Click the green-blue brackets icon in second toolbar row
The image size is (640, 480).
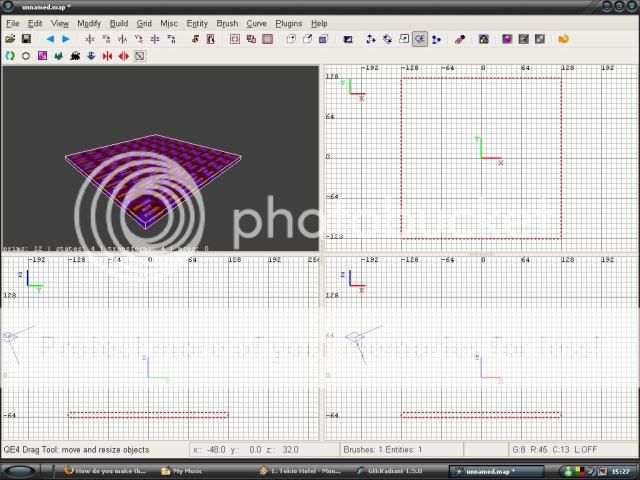[10, 56]
